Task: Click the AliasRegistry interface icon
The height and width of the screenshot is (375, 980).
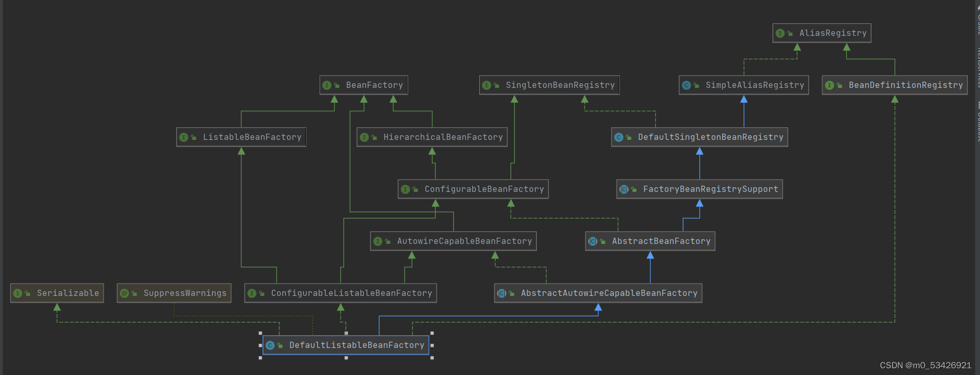Action: click(x=780, y=33)
